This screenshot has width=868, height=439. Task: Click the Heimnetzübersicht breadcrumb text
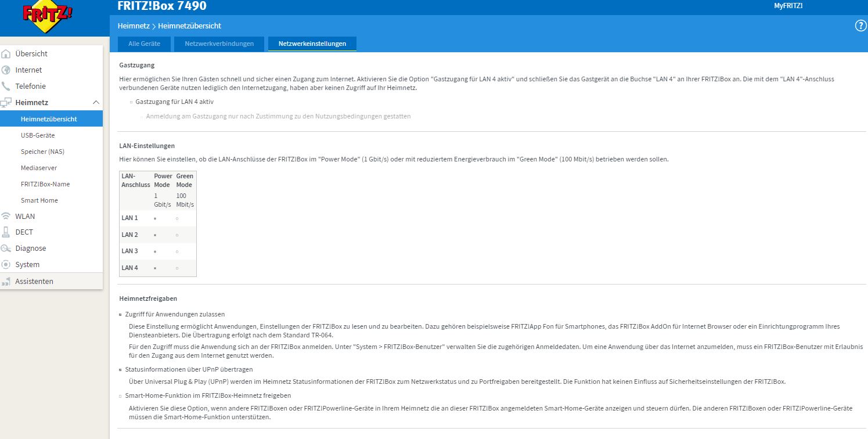[189, 26]
